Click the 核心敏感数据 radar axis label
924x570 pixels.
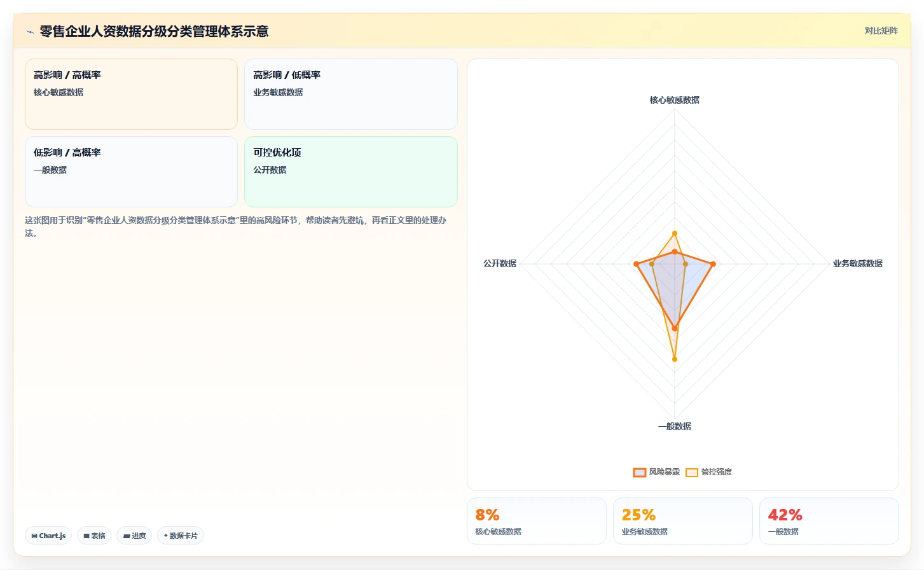(675, 100)
